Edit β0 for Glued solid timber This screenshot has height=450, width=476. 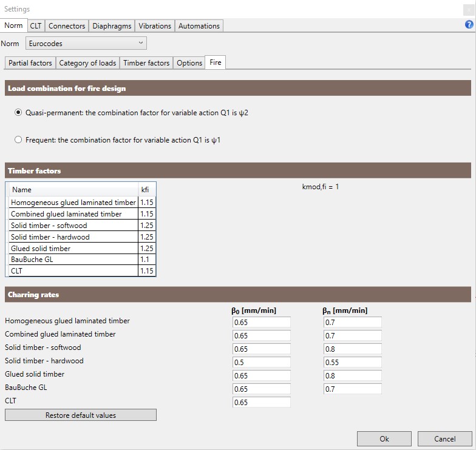click(x=261, y=376)
